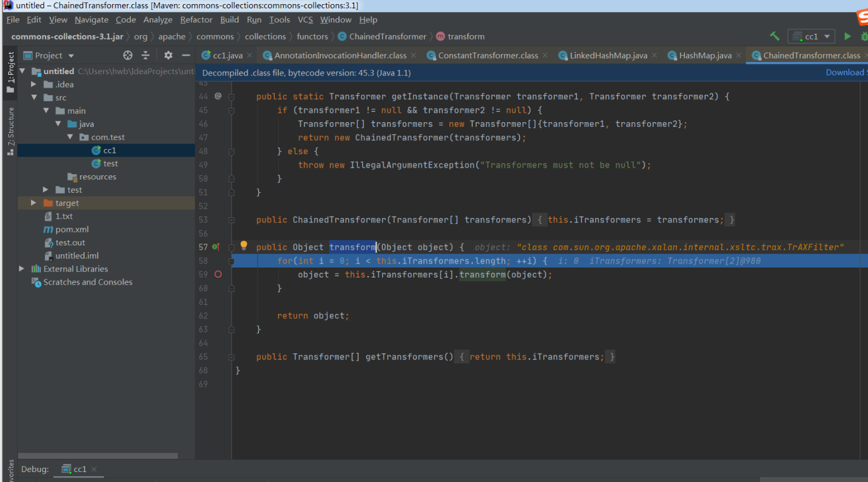Open the Analyze menu
The width and height of the screenshot is (868, 482).
click(158, 19)
